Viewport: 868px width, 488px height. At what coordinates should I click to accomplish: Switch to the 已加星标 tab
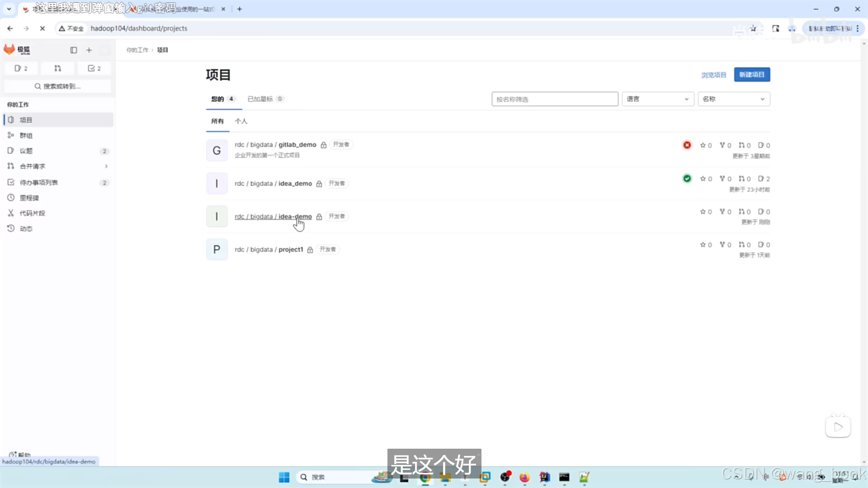(265, 99)
